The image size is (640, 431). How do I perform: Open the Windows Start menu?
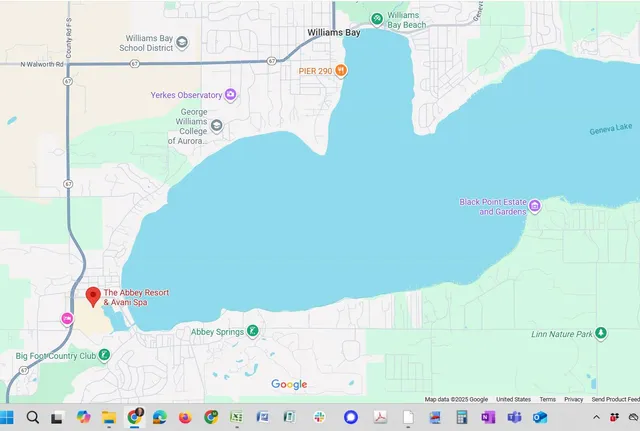coord(8,417)
